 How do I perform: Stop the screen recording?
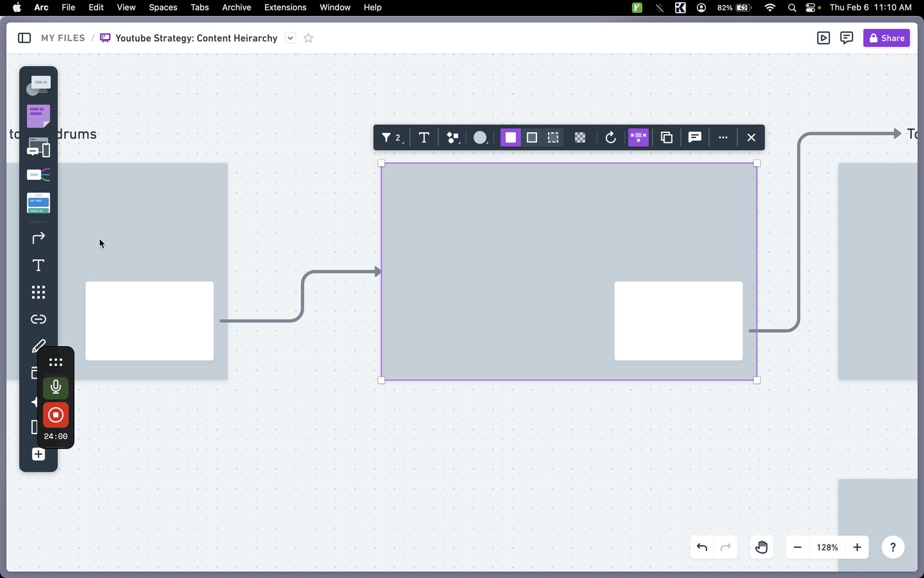click(55, 415)
